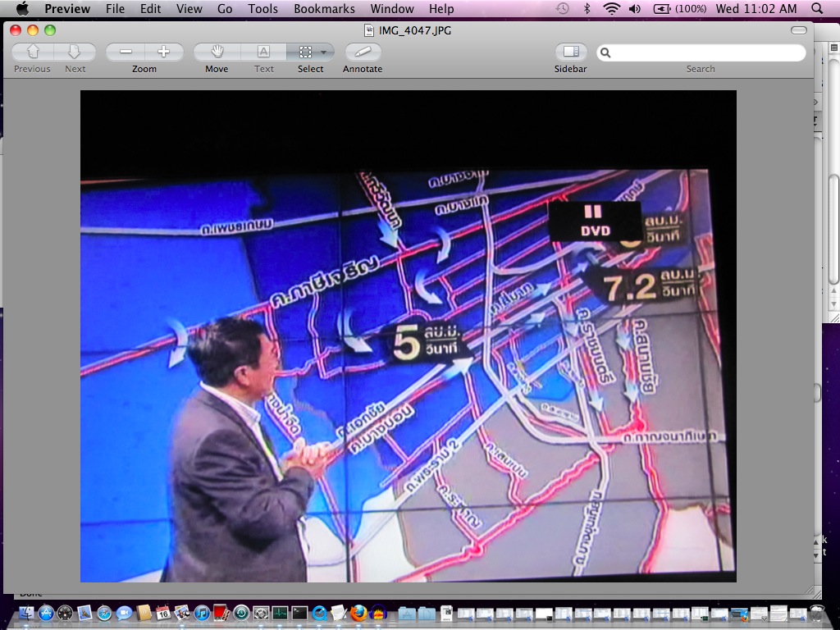Open QuickTime Player from the Dock

point(320,613)
